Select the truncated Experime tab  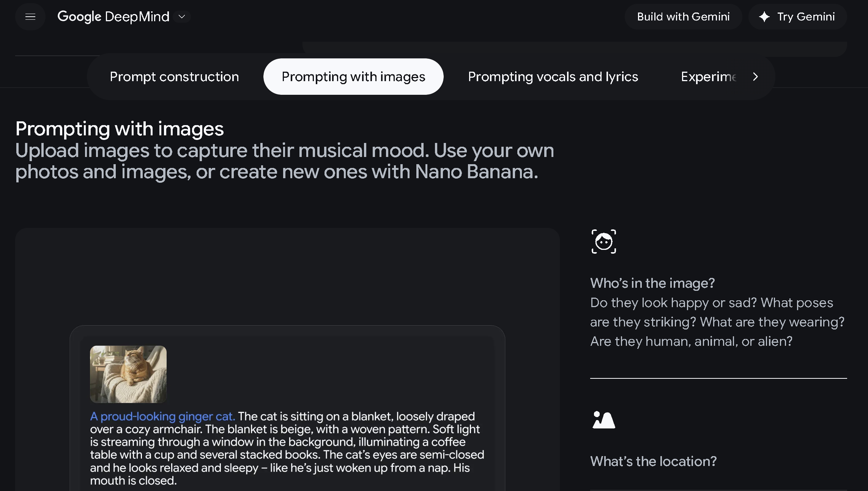click(x=708, y=77)
